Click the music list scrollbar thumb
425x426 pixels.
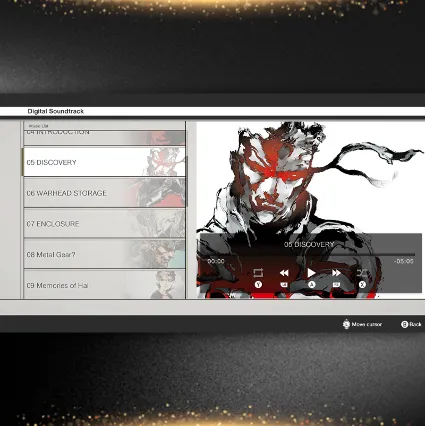coord(187,181)
